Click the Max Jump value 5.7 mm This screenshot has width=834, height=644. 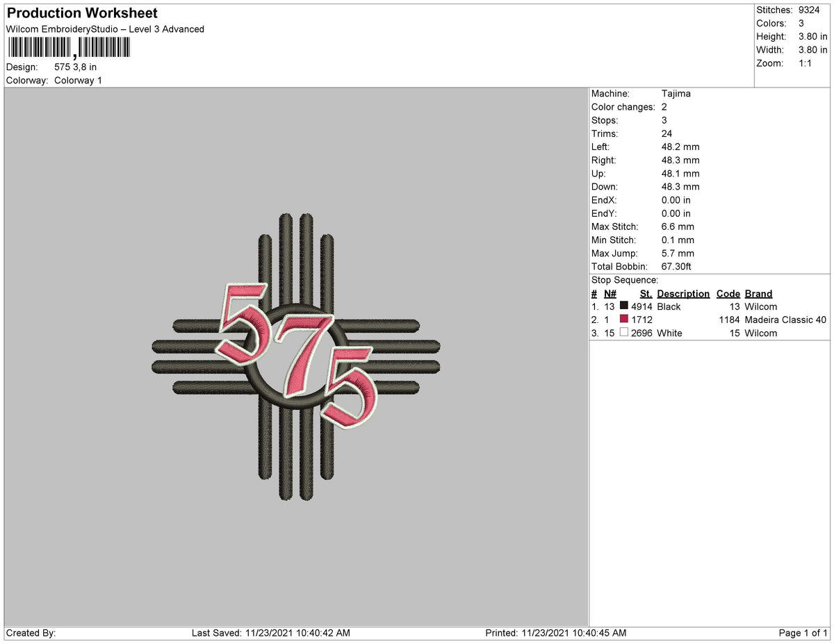[678, 254]
